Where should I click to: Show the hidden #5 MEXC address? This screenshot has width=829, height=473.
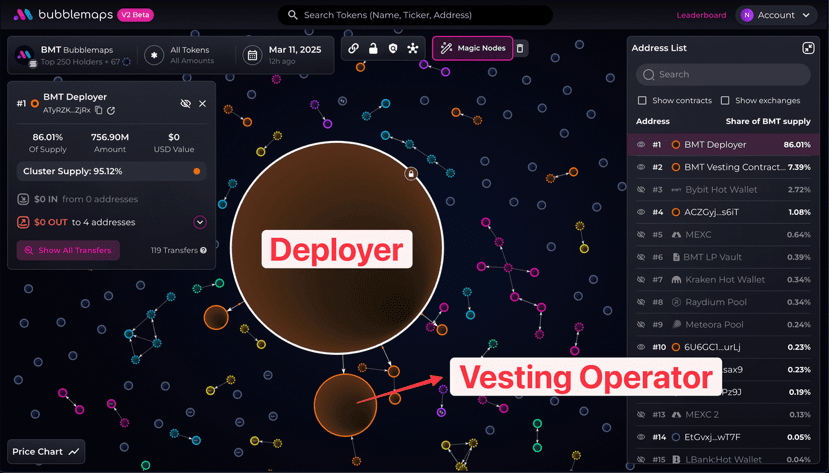(641, 235)
